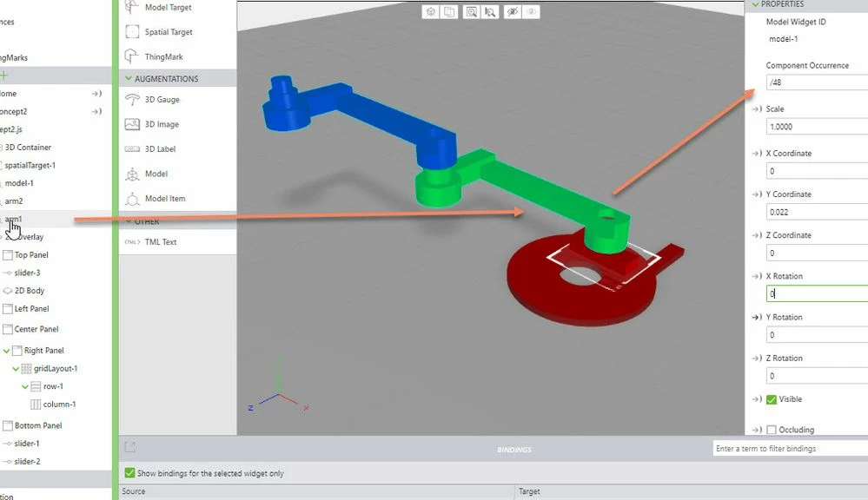This screenshot has width=868, height=500.
Task: Click binding arrow icon beside Visible
Action: pos(757,398)
